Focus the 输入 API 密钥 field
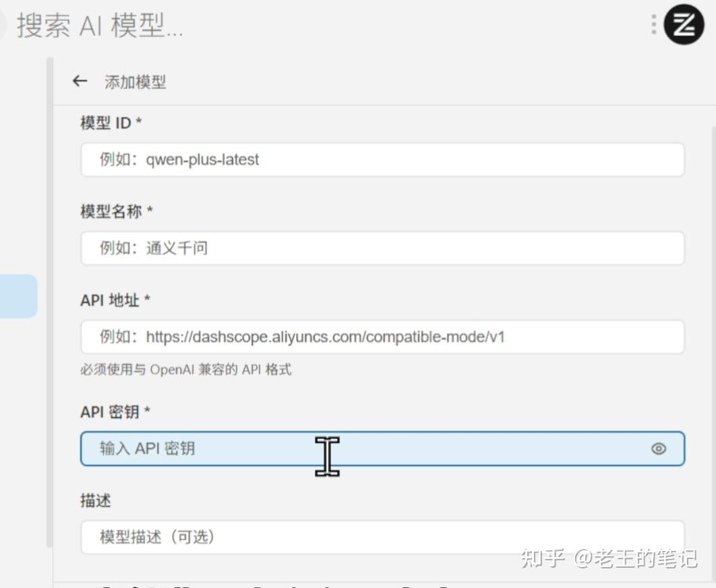Image resolution: width=716 pixels, height=588 pixels. click(x=383, y=448)
